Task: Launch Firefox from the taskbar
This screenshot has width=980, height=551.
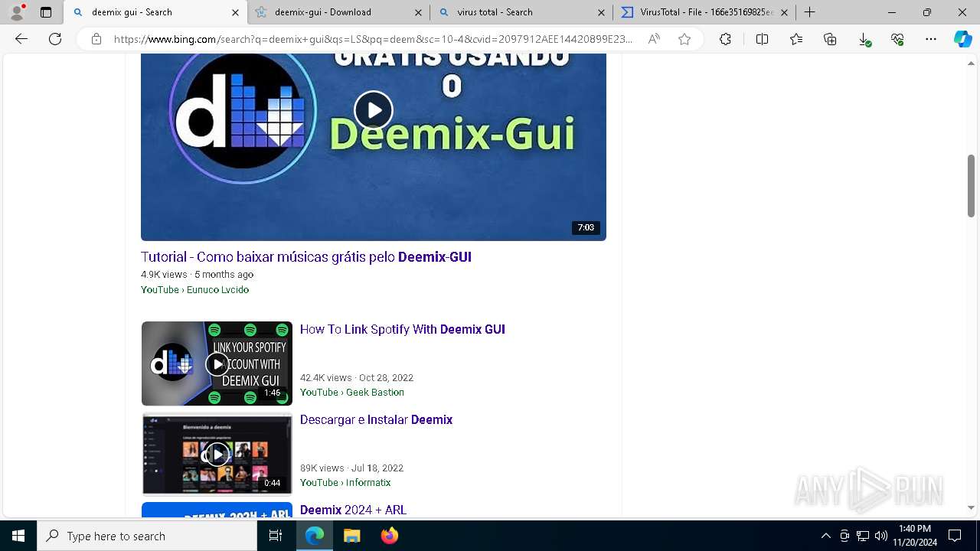Action: pos(389,536)
